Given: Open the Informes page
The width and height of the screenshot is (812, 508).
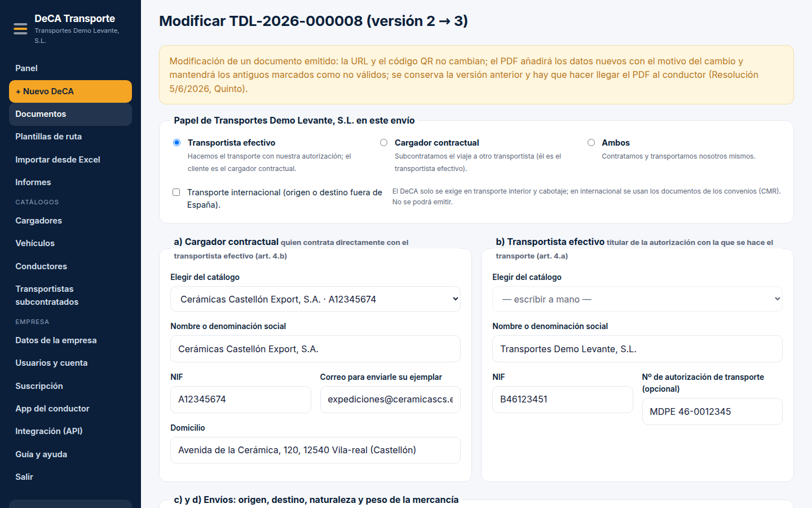Looking at the screenshot, I should coord(70,182).
